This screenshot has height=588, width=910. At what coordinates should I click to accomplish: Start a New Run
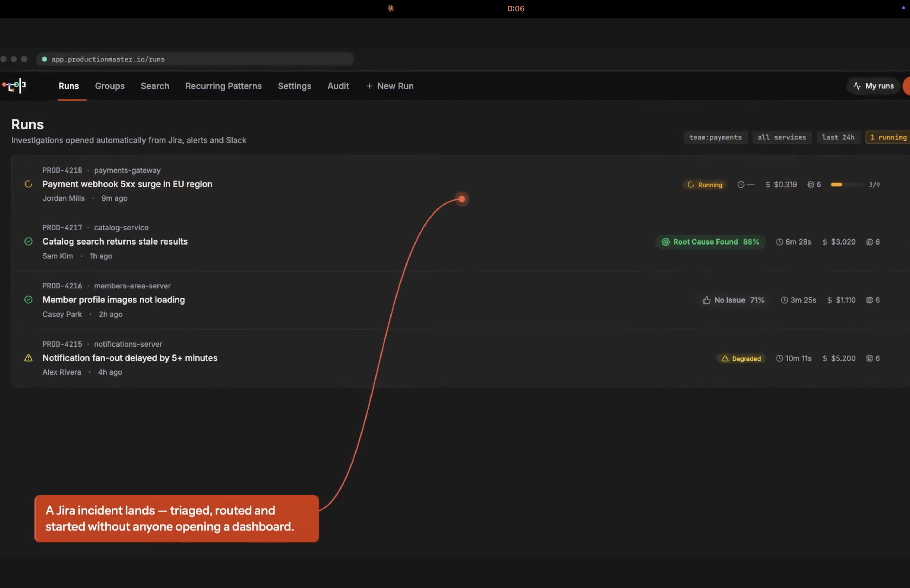coord(390,86)
